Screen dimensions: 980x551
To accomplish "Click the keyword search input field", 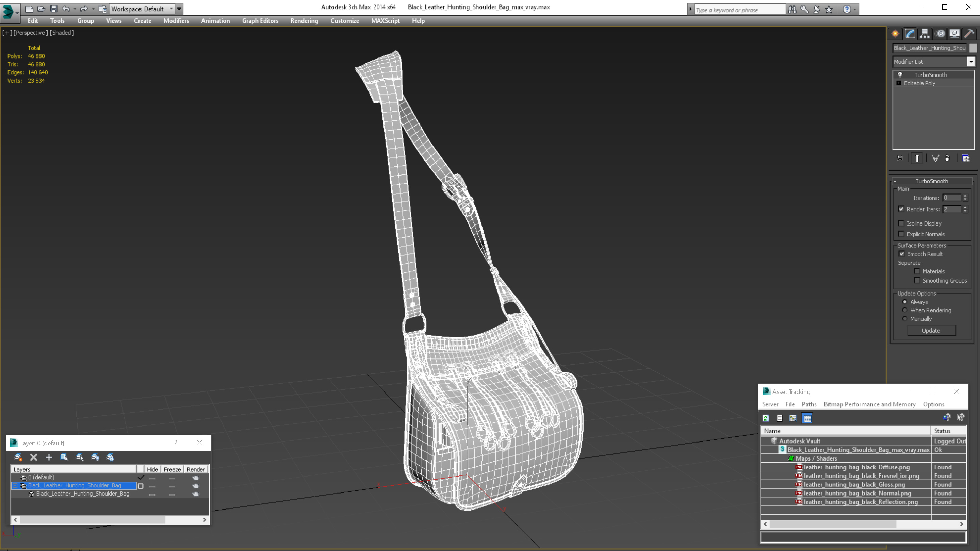I will point(740,10).
